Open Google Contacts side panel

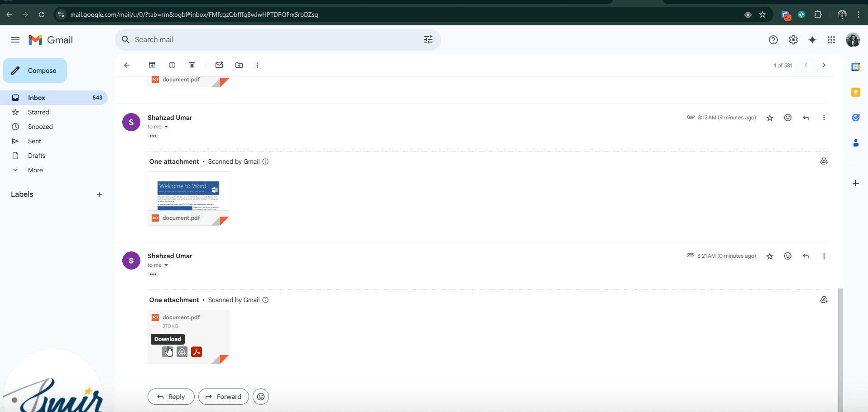[x=856, y=143]
